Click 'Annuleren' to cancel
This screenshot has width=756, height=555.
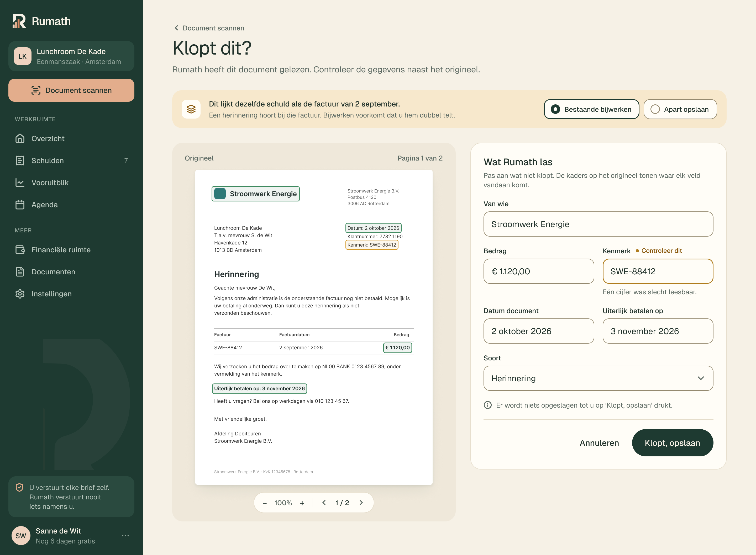click(599, 443)
